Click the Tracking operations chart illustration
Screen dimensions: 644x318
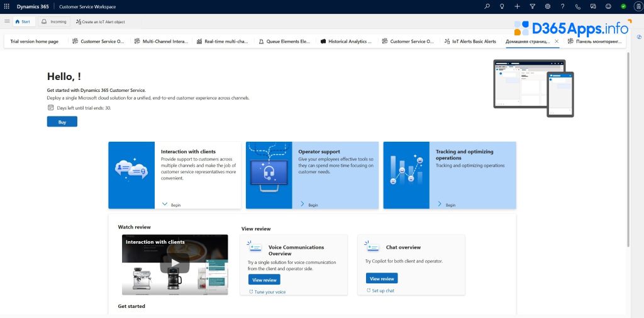tap(406, 170)
